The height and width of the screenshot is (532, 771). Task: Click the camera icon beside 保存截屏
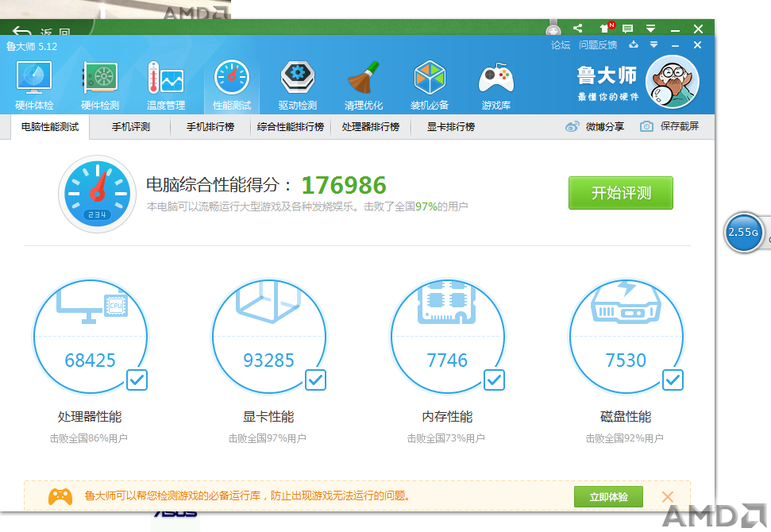click(646, 126)
